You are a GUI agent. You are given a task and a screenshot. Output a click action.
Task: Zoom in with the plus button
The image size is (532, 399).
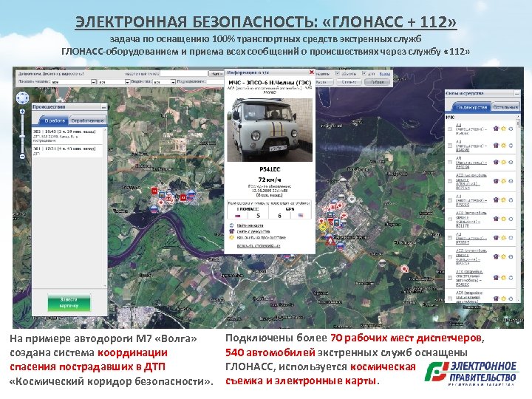pyautogui.click(x=22, y=112)
